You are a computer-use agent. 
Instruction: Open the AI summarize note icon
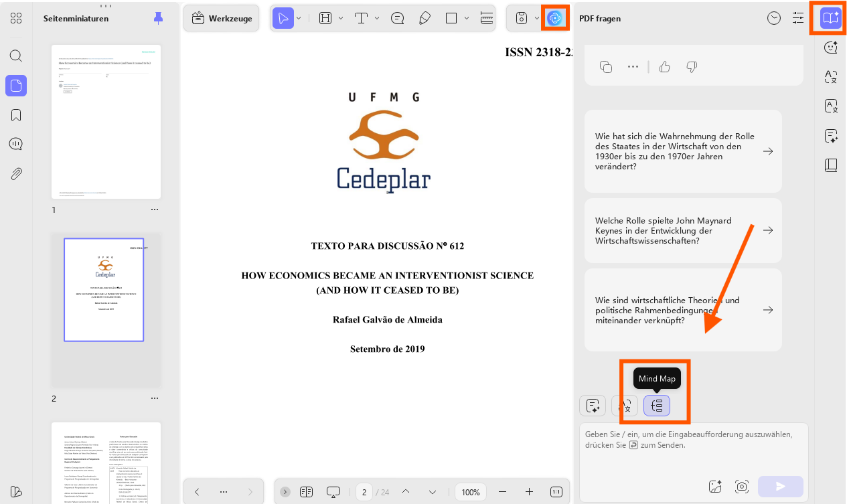(x=831, y=136)
